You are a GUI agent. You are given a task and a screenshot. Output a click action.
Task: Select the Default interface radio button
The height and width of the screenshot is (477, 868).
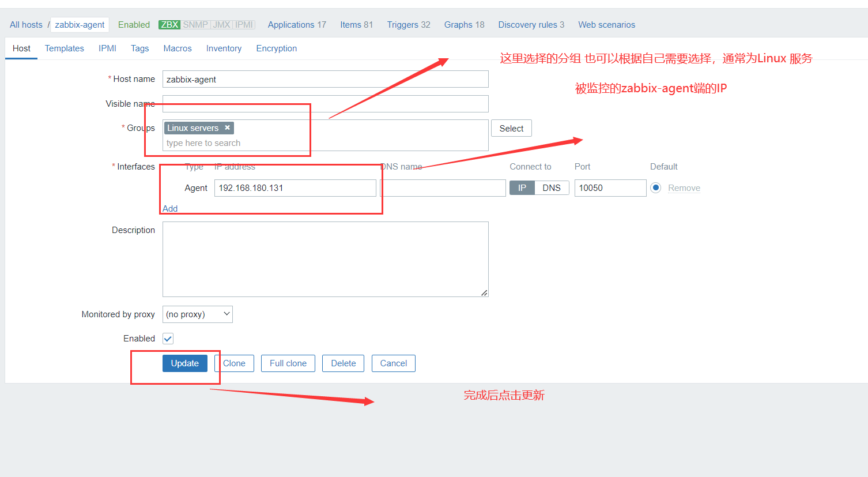655,188
